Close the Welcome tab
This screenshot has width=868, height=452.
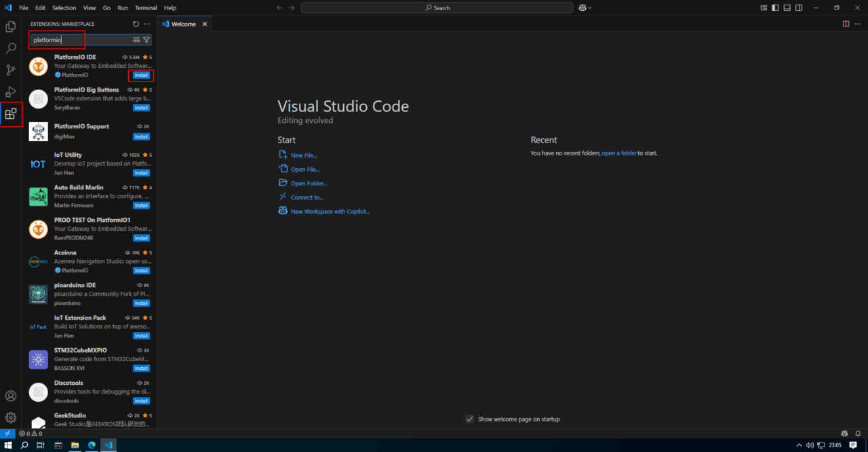(x=205, y=24)
